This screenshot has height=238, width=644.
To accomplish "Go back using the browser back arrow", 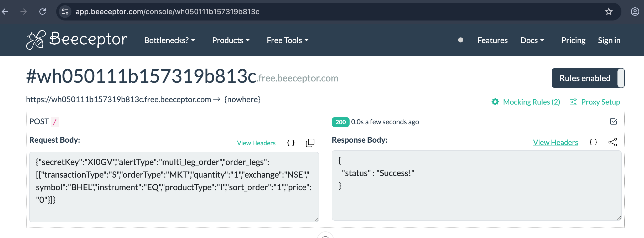I will tap(5, 12).
